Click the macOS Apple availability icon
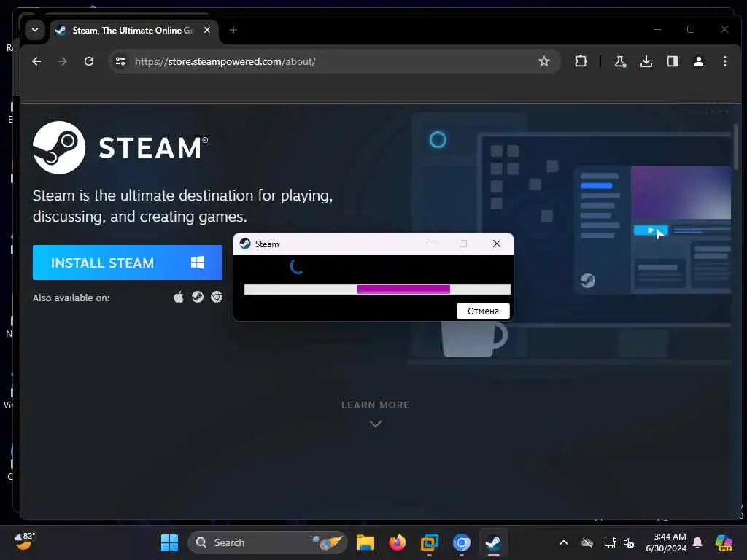The image size is (747, 560). click(179, 297)
